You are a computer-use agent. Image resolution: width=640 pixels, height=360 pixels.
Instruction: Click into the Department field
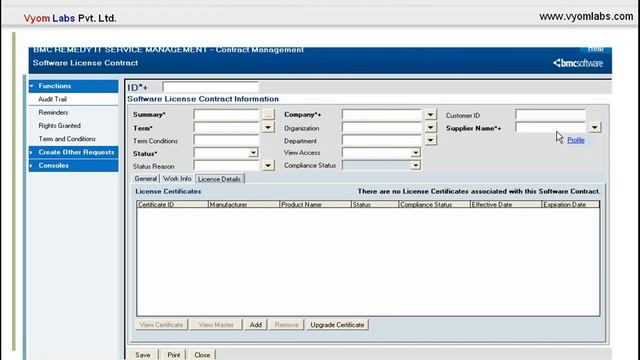coord(382,140)
